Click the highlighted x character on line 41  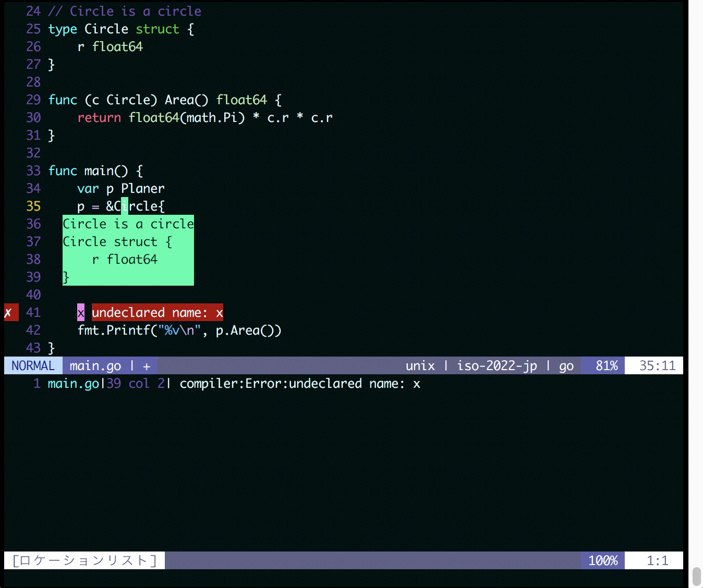point(81,312)
